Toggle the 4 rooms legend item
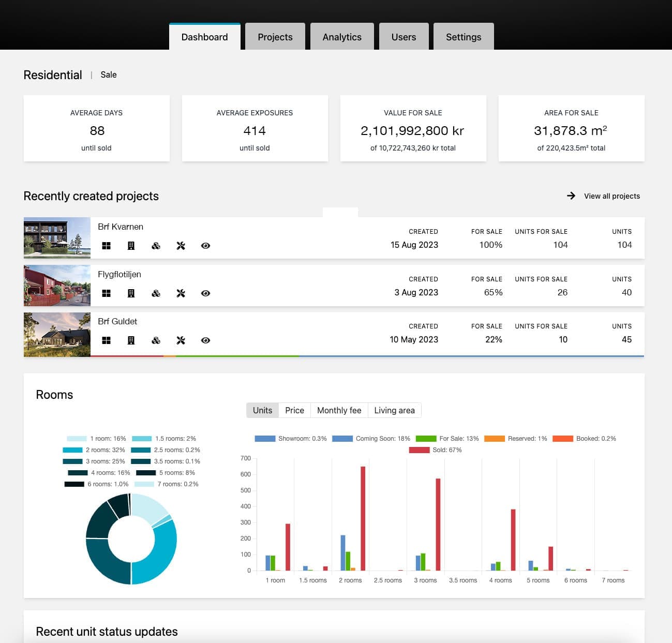 99,473
